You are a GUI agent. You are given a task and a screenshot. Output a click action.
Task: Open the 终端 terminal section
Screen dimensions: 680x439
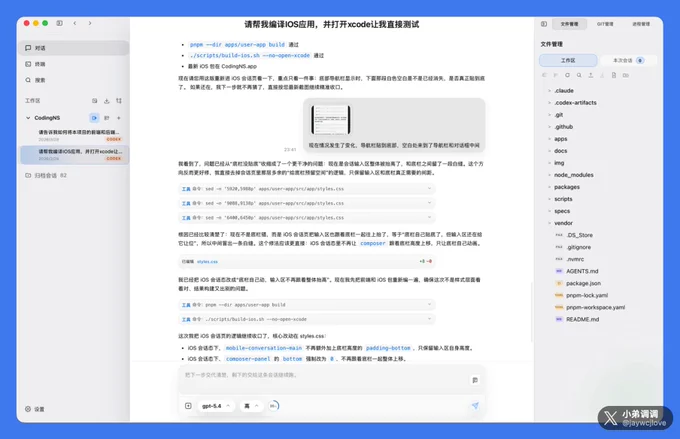[75, 64]
